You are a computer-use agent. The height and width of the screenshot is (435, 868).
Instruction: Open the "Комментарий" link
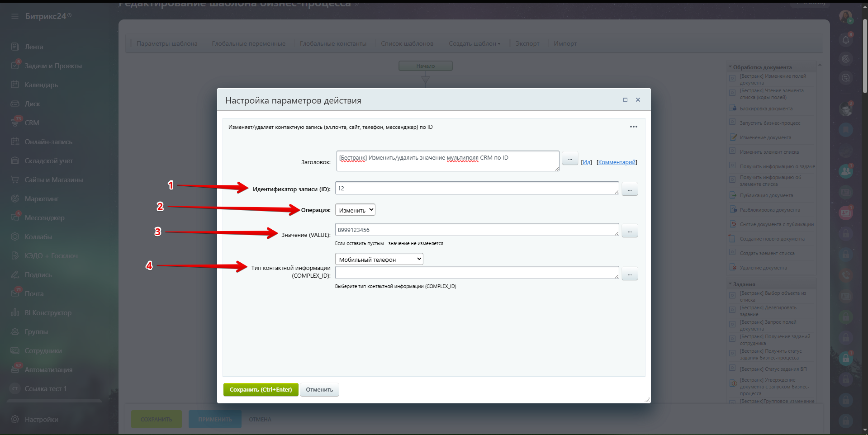point(616,162)
